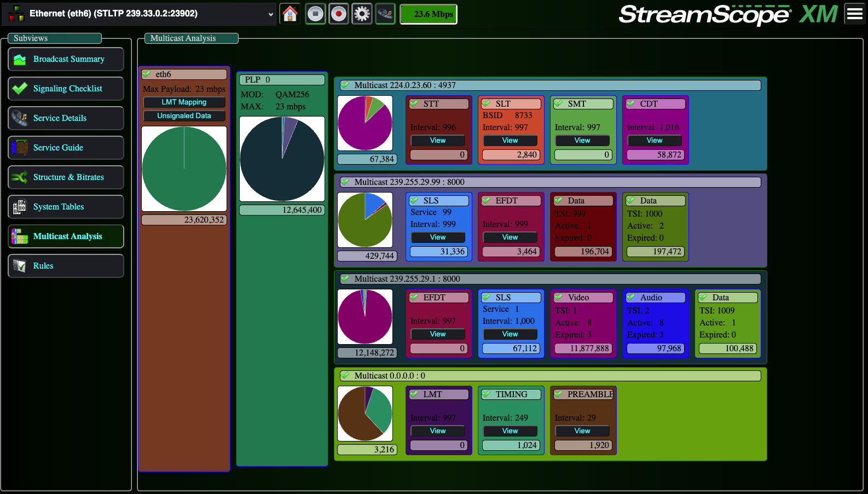Click the 23.6 Mbps bitrate indicator
The height and width of the screenshot is (494, 868).
coord(429,14)
